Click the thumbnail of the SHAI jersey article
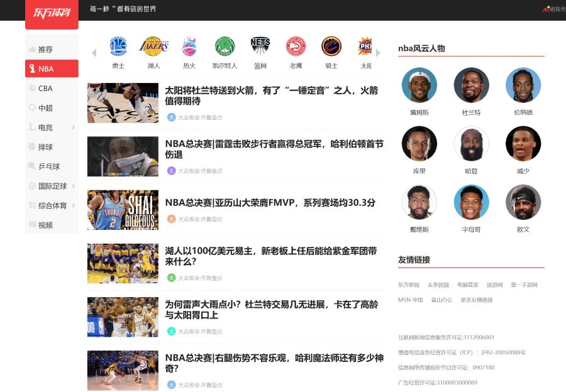Screen dimensions: 566x392 [x=123, y=209]
